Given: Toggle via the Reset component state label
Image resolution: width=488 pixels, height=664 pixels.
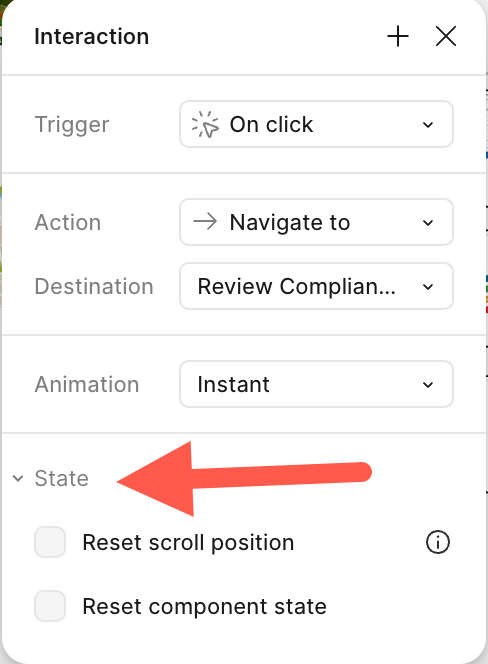Looking at the screenshot, I should pos(205,606).
